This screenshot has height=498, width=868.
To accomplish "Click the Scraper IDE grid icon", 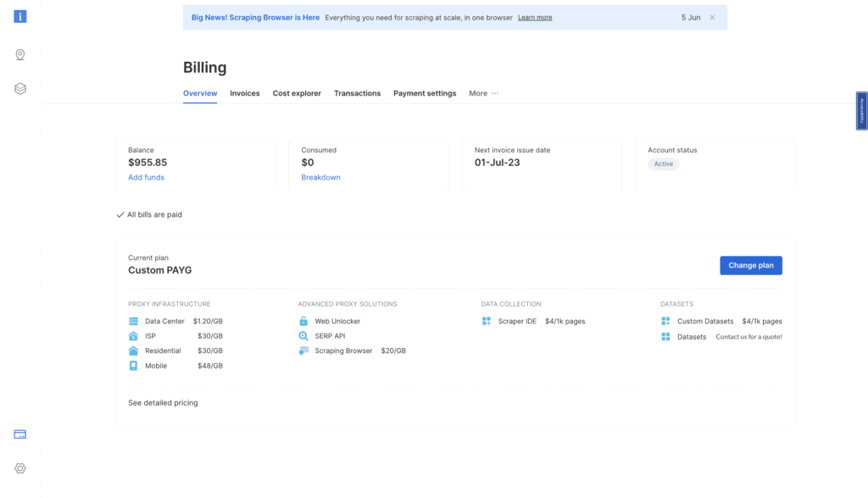I will tap(487, 321).
